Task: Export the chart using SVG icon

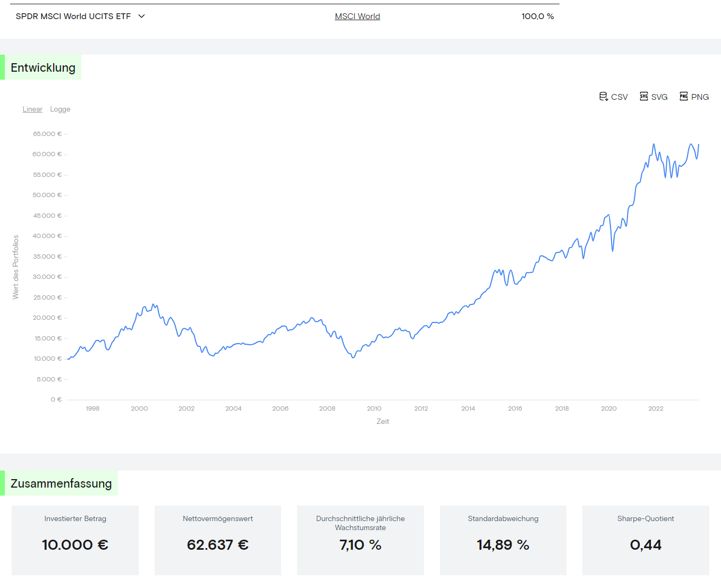Action: pos(644,97)
